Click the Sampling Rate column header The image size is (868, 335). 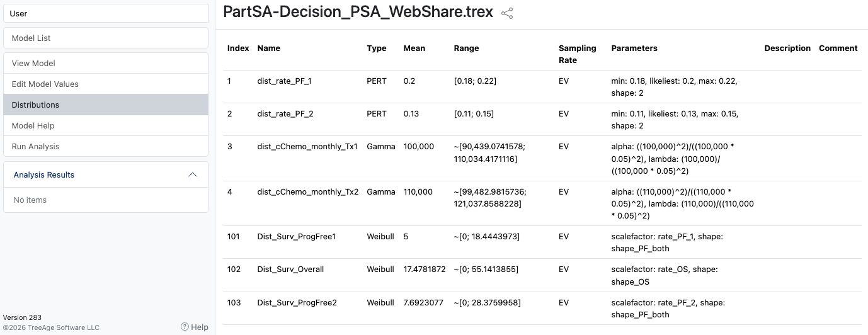click(x=577, y=54)
